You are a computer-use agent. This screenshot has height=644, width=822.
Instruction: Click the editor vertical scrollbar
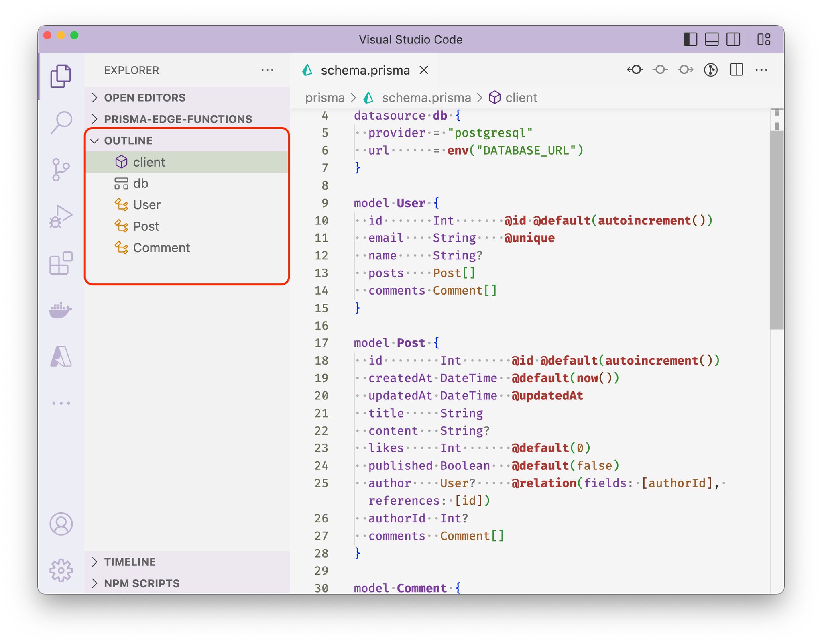click(x=777, y=230)
